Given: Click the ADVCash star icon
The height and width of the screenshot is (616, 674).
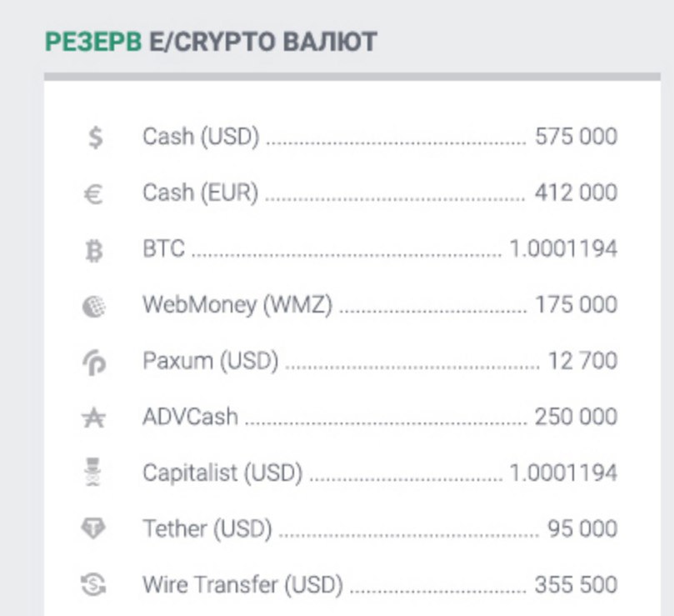Looking at the screenshot, I should click(94, 418).
